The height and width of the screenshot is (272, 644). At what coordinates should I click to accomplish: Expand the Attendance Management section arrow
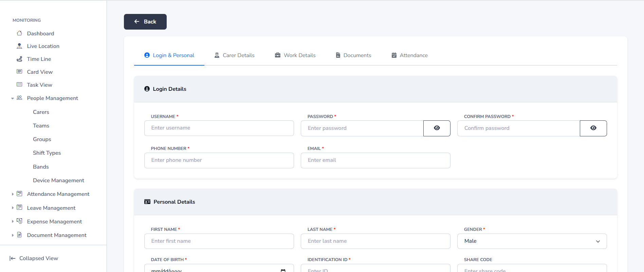tap(13, 194)
